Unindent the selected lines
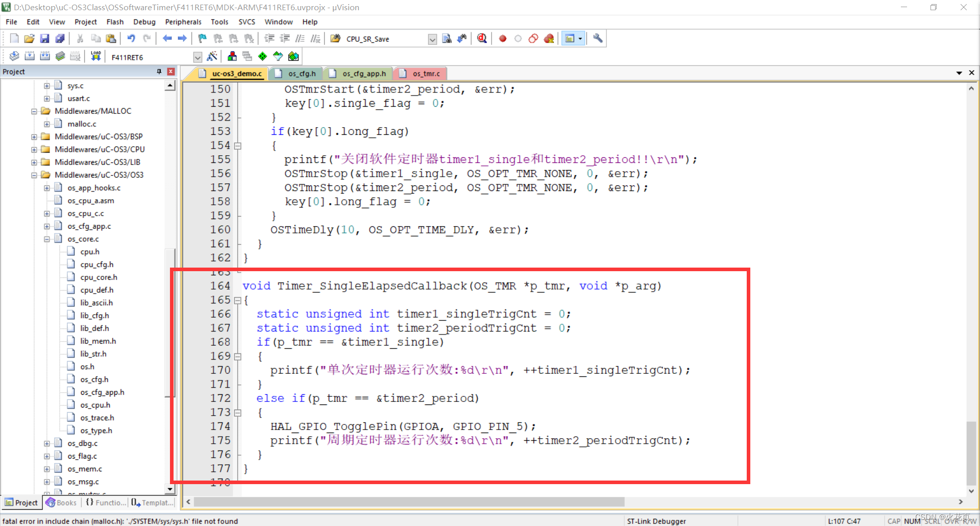Viewport: 980px width, 526px height. click(x=285, y=38)
